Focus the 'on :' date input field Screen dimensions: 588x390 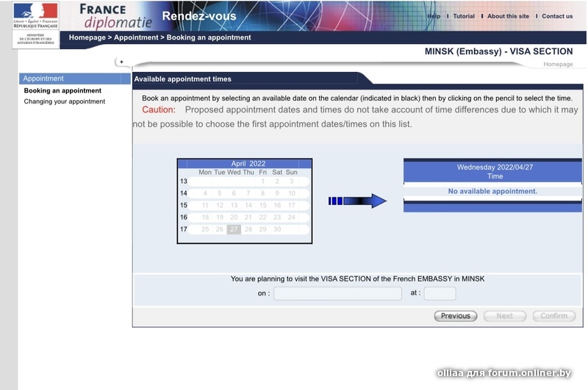pos(337,293)
